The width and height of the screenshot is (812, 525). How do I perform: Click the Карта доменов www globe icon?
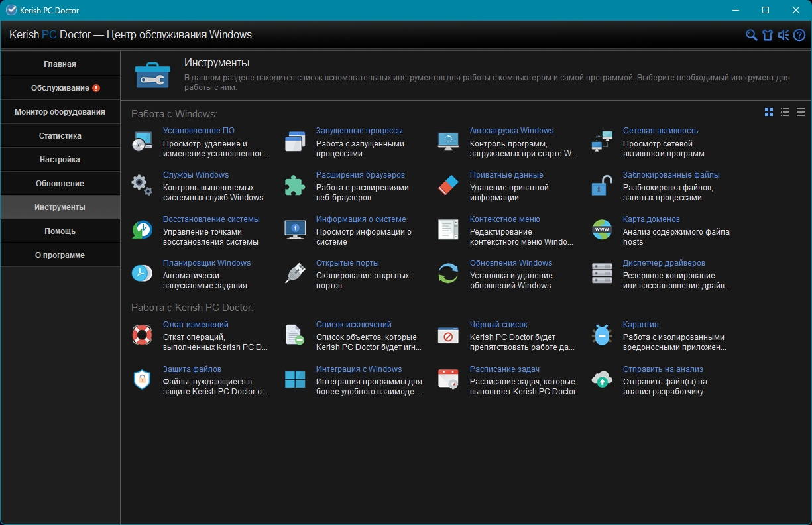click(602, 230)
